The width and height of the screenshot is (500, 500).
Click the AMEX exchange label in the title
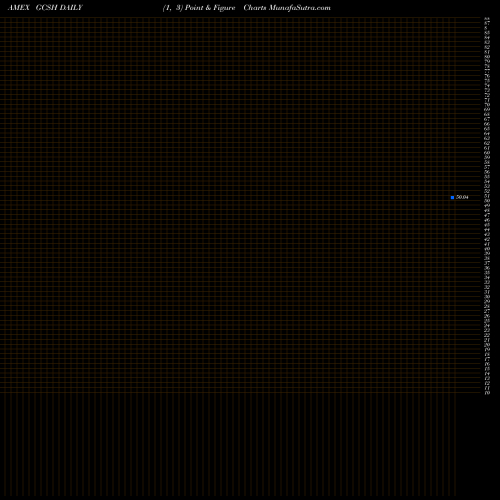(x=19, y=8)
